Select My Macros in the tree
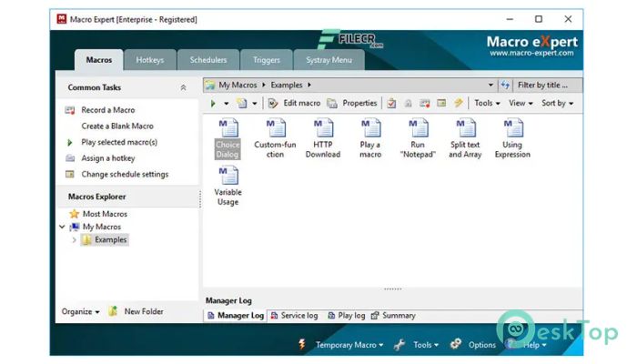The width and height of the screenshot is (637, 364). click(x=102, y=227)
